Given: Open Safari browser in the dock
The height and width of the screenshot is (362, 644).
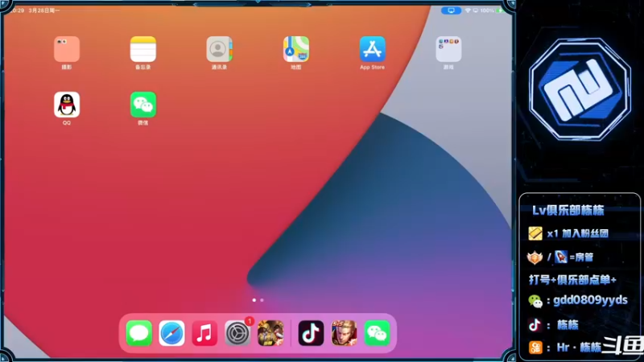Looking at the screenshot, I should 171,333.
